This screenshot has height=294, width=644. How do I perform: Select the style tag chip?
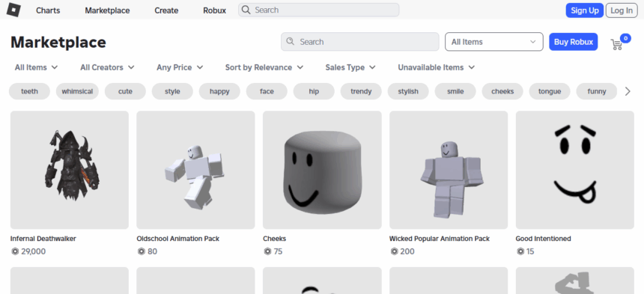[x=172, y=91]
